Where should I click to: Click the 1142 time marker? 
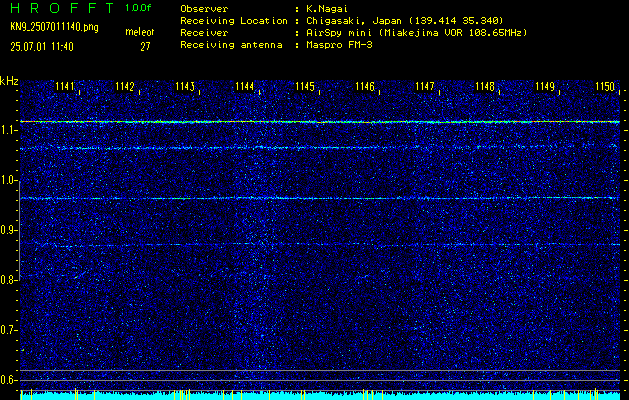pos(124,86)
